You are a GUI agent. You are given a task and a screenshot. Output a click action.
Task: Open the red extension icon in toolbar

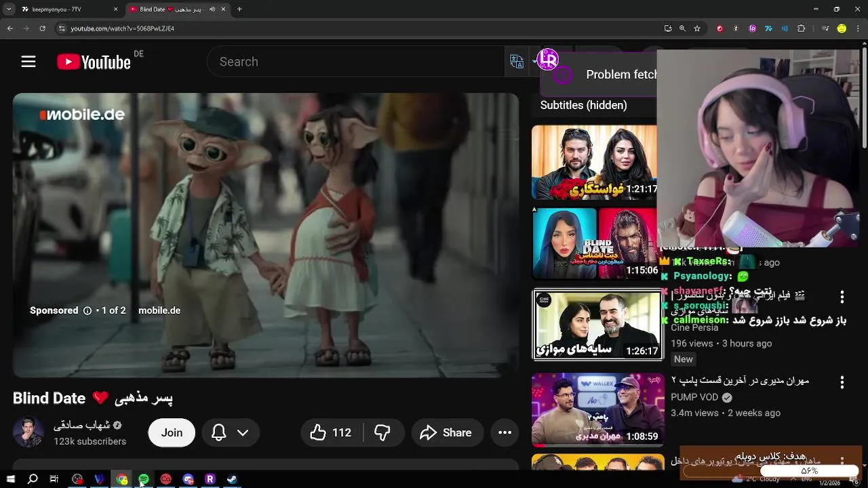719,28
